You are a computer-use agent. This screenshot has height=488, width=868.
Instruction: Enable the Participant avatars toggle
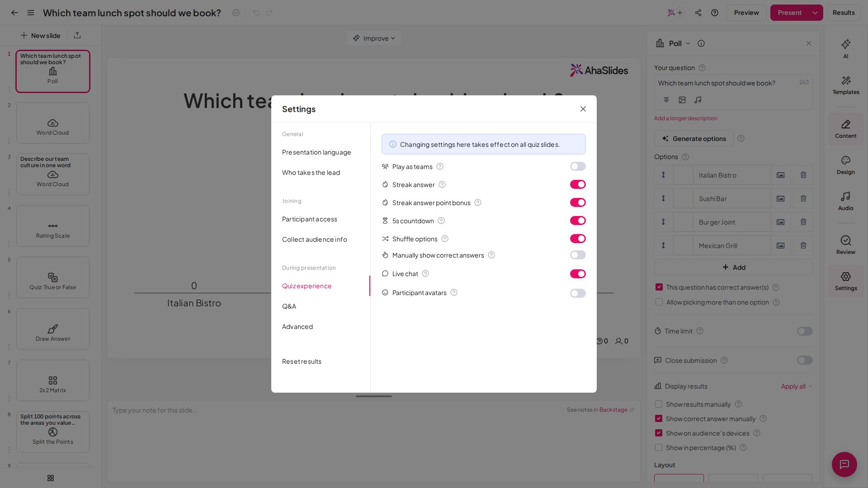coord(578,293)
